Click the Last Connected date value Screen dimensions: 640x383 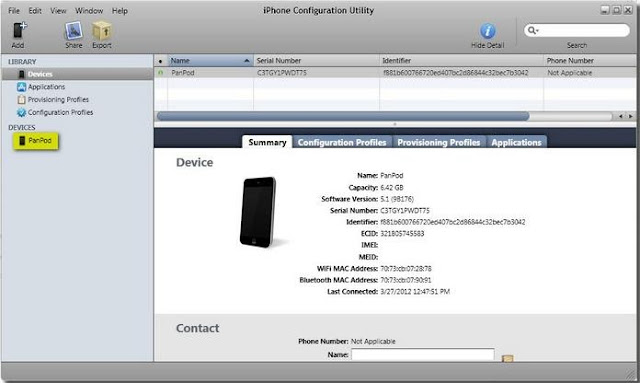pos(415,292)
